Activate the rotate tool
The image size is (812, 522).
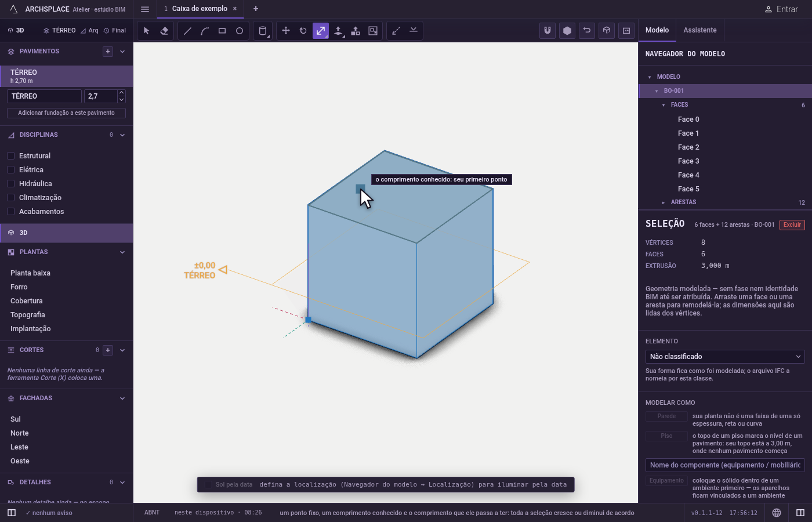tap(303, 31)
